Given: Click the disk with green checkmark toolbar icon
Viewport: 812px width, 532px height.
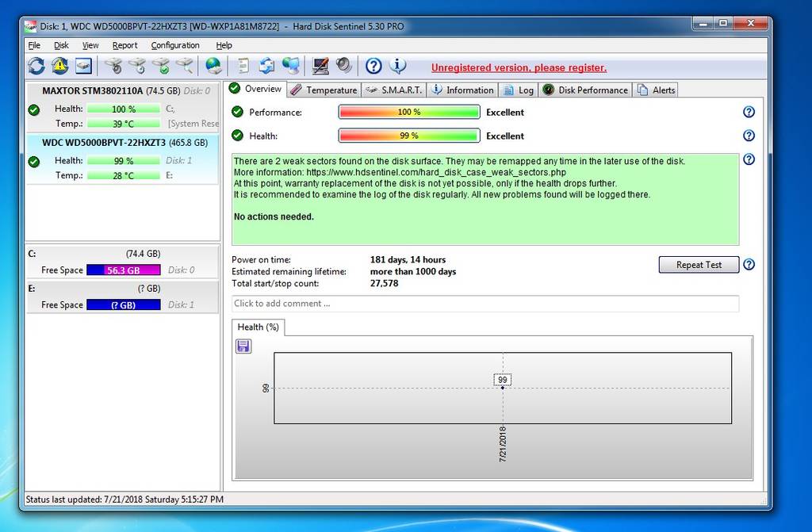Looking at the screenshot, I should coord(161,66).
